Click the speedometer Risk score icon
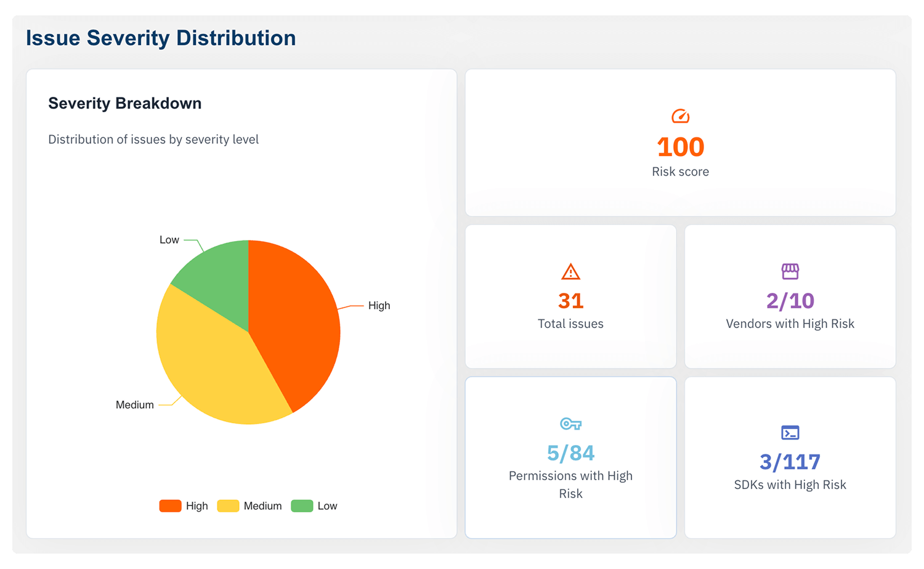 [680, 117]
